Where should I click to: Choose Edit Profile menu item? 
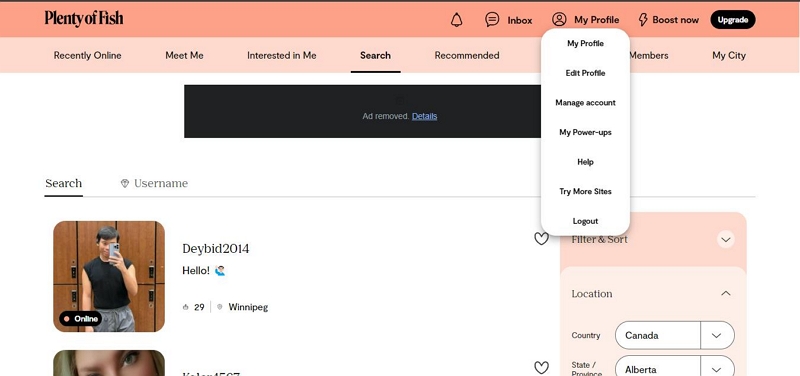[x=585, y=73]
